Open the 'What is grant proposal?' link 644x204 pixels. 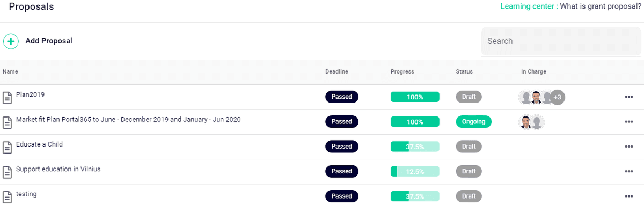601,6
